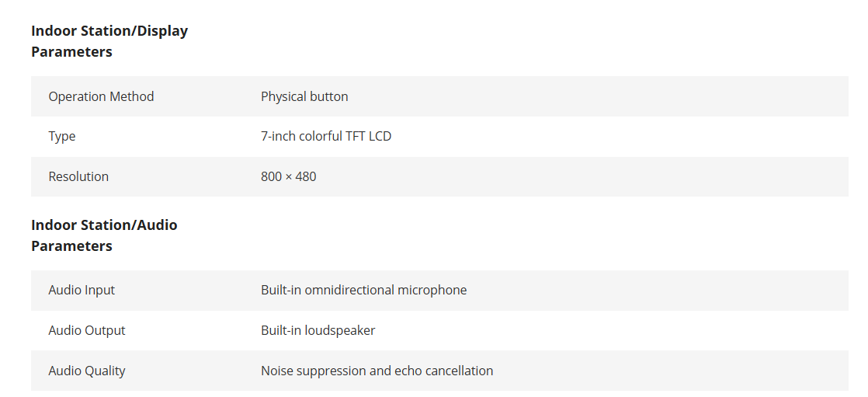The image size is (868, 397).
Task: Select the Type row label
Action: (62, 136)
